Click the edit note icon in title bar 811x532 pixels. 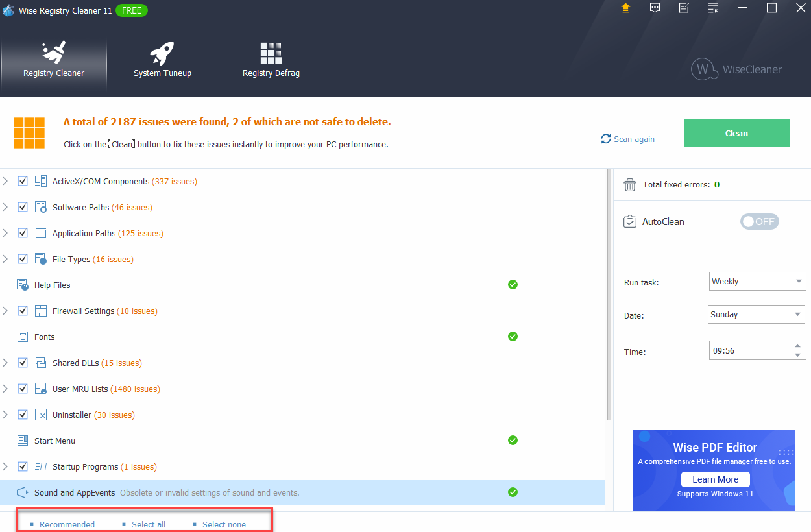[684, 8]
